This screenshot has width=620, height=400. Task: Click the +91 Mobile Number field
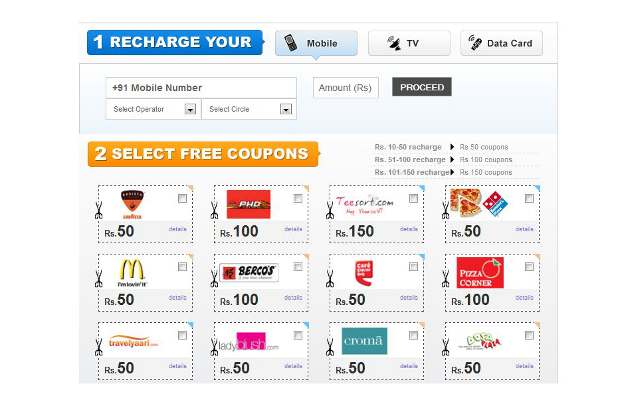click(x=201, y=88)
